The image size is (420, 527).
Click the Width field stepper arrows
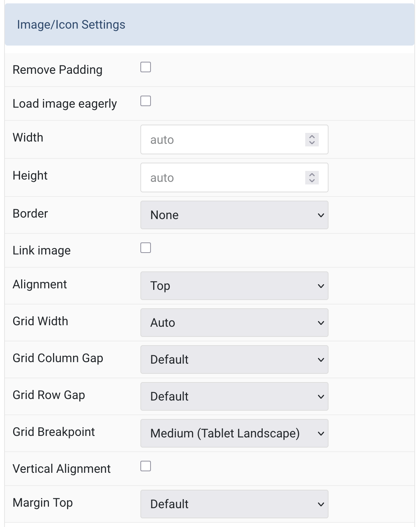[x=312, y=140]
